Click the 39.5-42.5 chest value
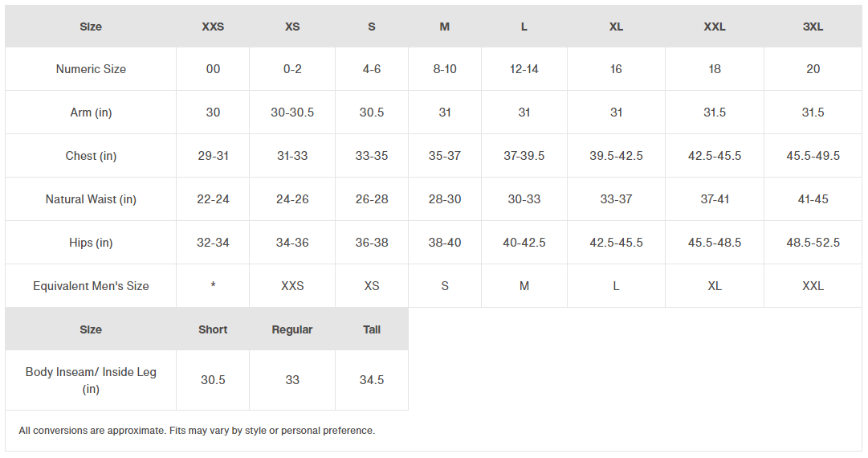This screenshot has height=458, width=868. point(616,156)
